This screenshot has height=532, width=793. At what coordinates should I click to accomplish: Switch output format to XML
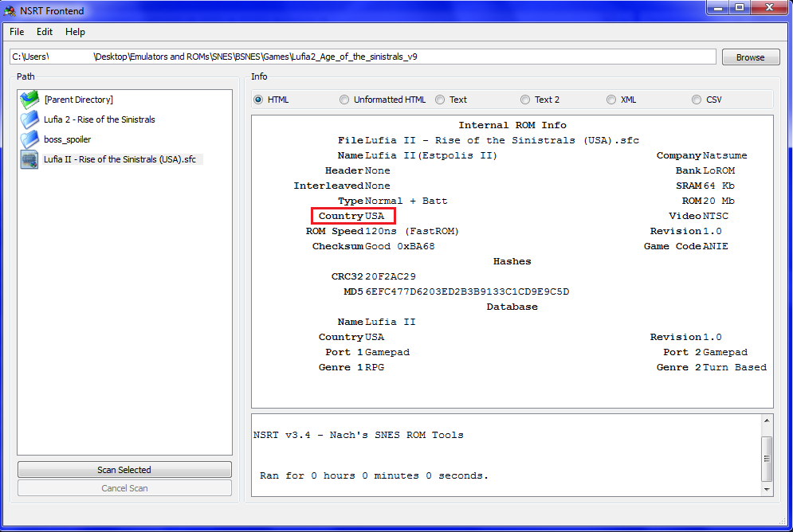(x=611, y=100)
